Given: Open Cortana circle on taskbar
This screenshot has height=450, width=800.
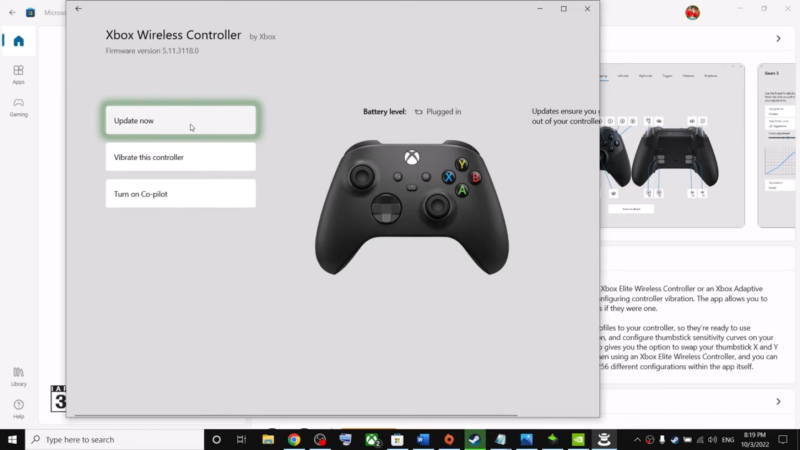Looking at the screenshot, I should [216, 439].
